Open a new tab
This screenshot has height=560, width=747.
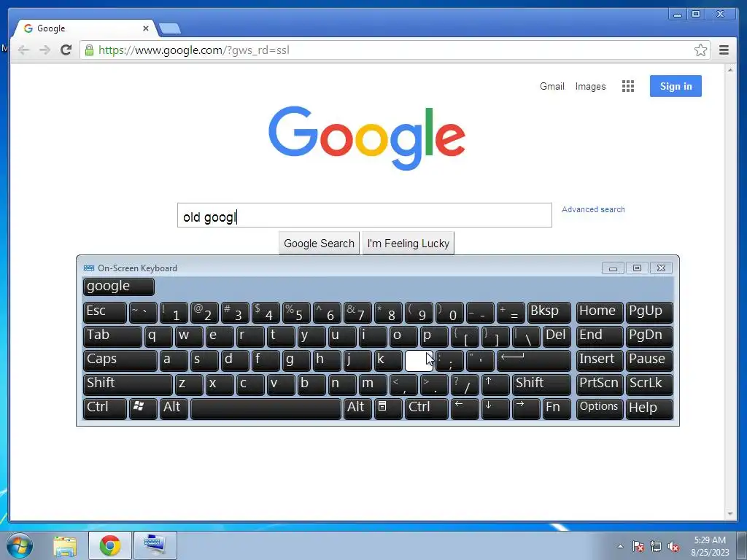[x=169, y=28]
